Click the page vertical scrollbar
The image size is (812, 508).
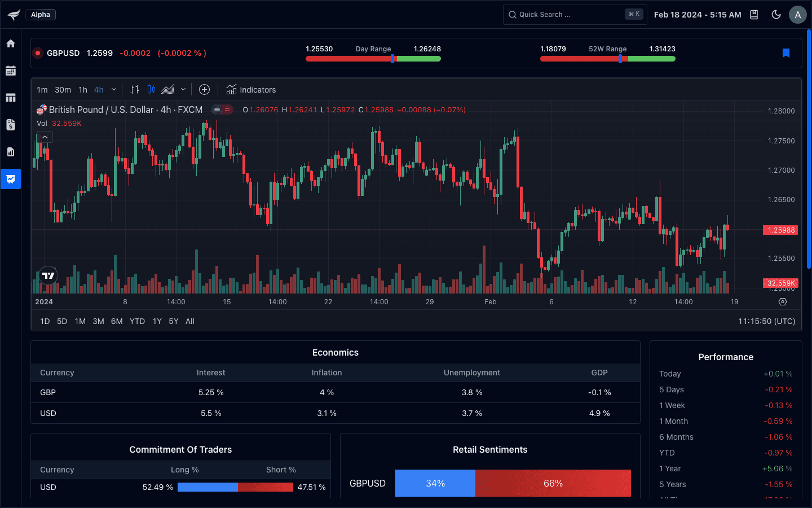tap(809, 148)
